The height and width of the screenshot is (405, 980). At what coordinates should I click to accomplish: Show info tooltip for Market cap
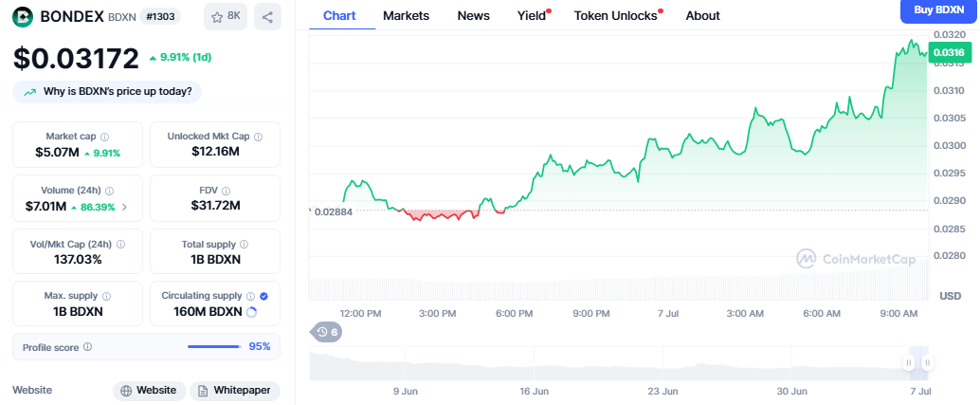click(104, 137)
